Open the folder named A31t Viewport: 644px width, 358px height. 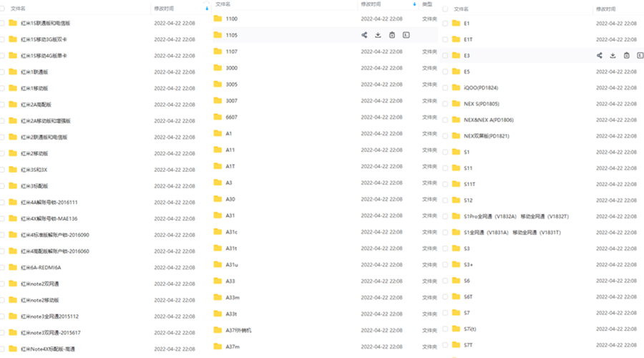pyautogui.click(x=231, y=248)
